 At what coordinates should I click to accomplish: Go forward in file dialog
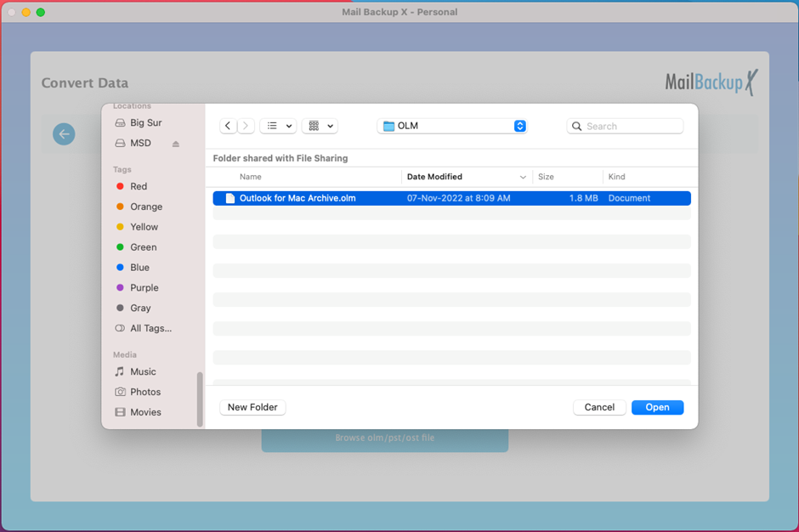pyautogui.click(x=246, y=126)
